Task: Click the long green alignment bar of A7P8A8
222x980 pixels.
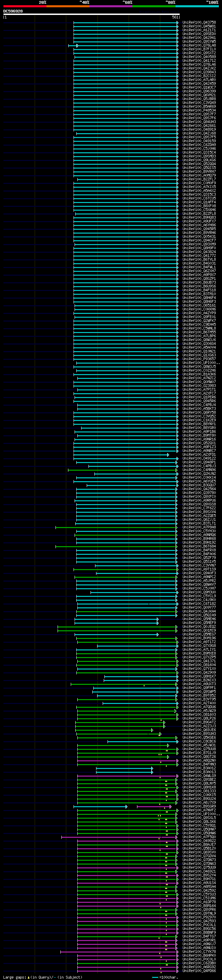Action: [116, 527]
